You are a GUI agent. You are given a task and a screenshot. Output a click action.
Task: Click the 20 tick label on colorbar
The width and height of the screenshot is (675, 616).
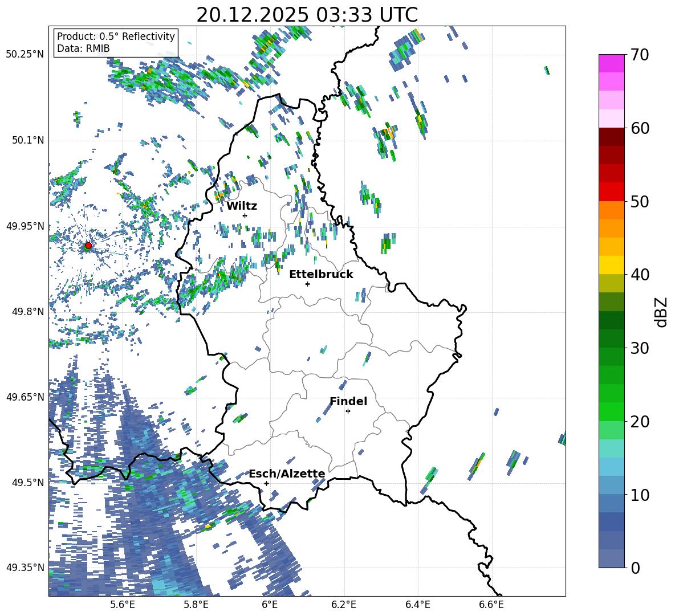(x=639, y=422)
